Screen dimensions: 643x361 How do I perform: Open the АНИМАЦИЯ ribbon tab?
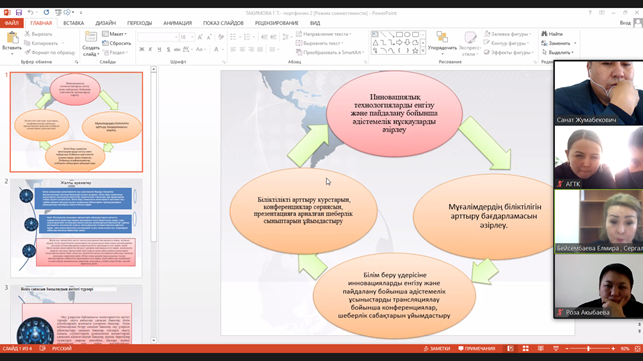(x=178, y=23)
